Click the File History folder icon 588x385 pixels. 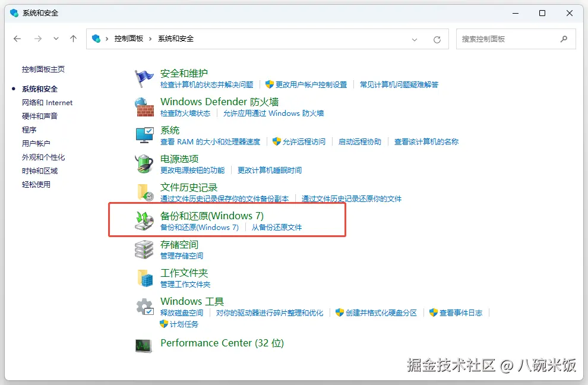145,192
